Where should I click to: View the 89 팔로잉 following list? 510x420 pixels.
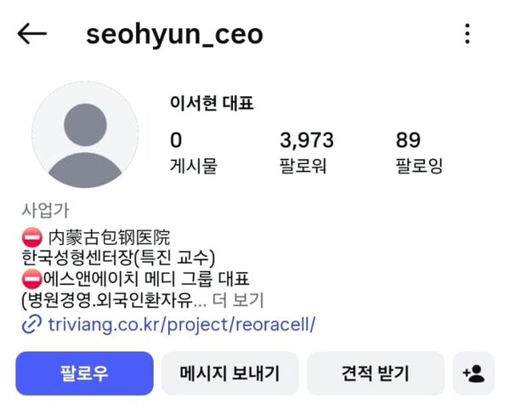[x=418, y=152]
